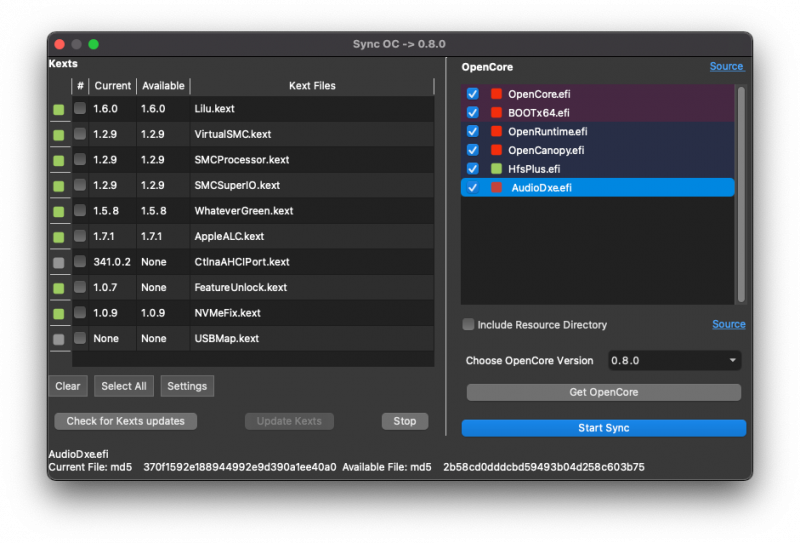The height and width of the screenshot is (543, 800).
Task: Tick the checkbox for VirtualSMC.kext
Action: (80, 134)
